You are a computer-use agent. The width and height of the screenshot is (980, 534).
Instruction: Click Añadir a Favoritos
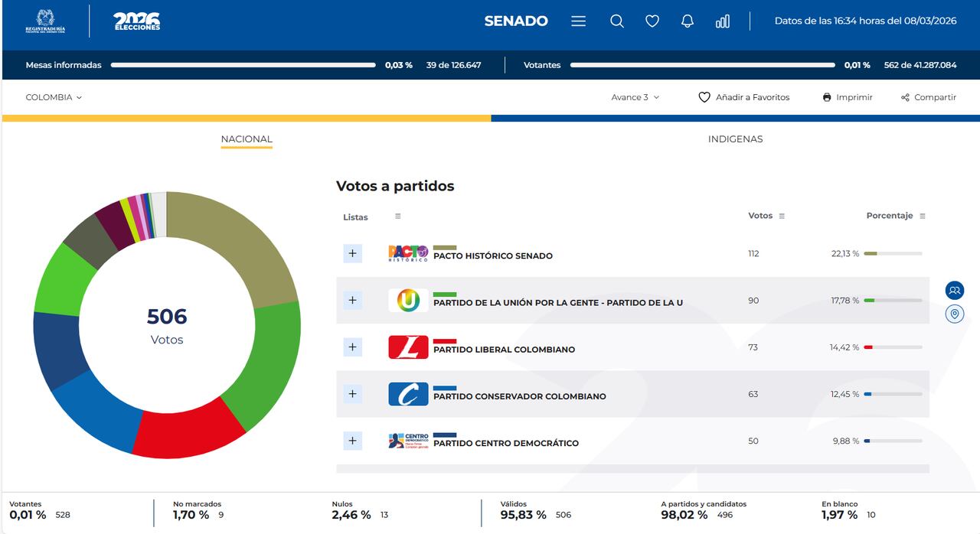(x=744, y=97)
